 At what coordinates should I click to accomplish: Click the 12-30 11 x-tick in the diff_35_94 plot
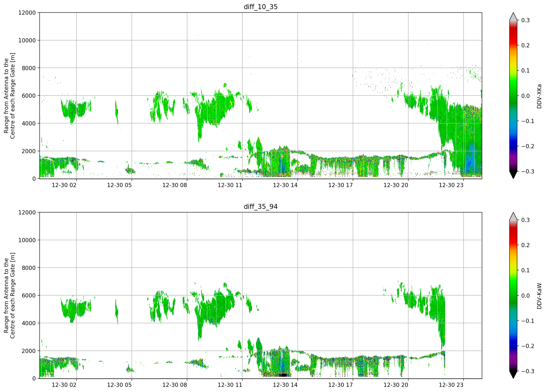point(230,385)
